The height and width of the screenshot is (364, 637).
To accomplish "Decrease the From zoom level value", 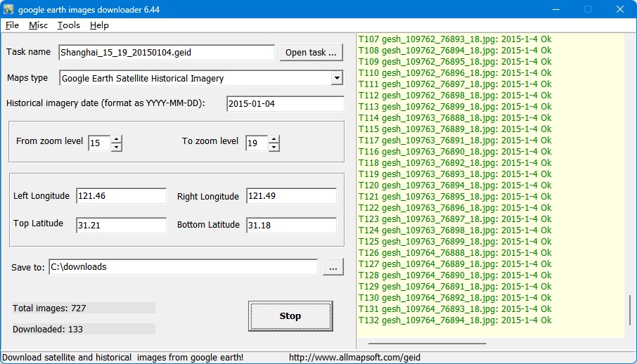I will [117, 147].
